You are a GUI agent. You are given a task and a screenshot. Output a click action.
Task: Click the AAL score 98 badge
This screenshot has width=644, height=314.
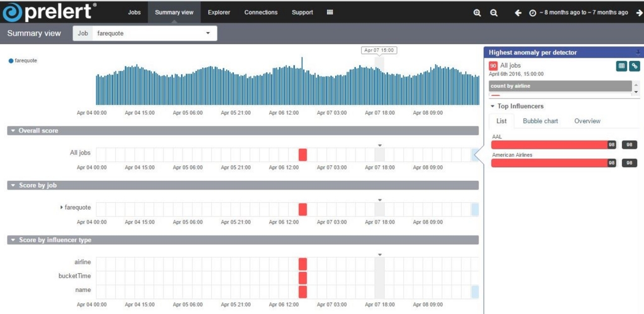(x=629, y=144)
